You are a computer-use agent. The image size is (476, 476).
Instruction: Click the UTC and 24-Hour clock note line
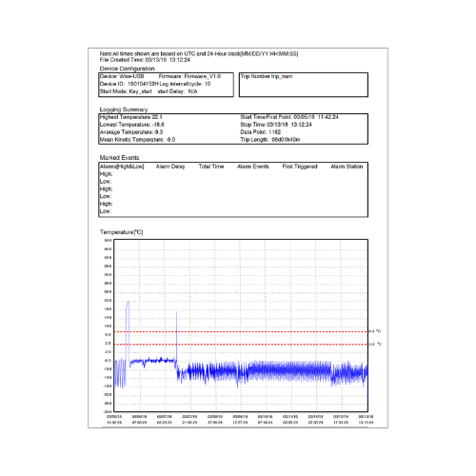199,54
